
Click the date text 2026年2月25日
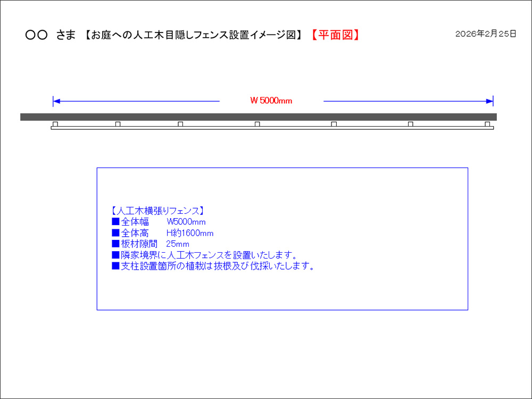486,34
